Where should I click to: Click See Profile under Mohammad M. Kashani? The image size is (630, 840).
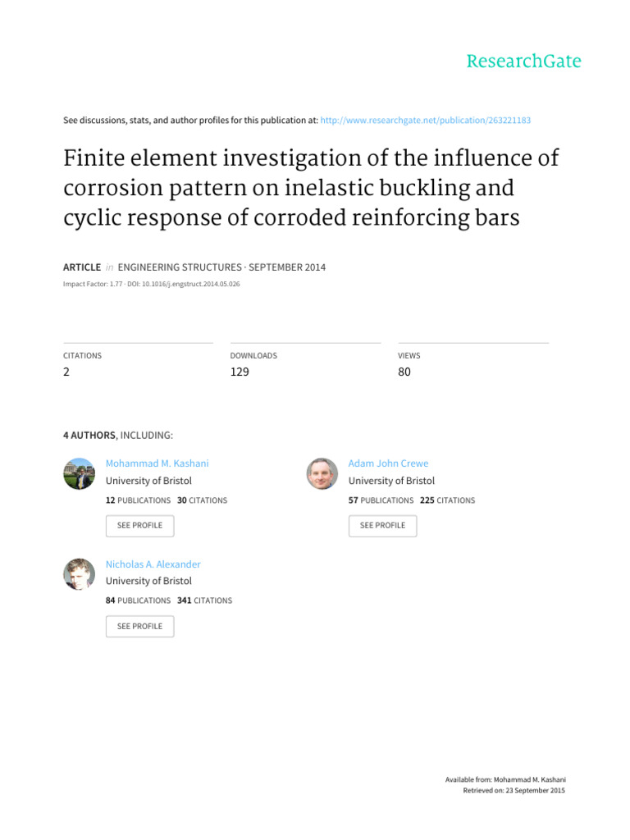pyautogui.click(x=139, y=525)
